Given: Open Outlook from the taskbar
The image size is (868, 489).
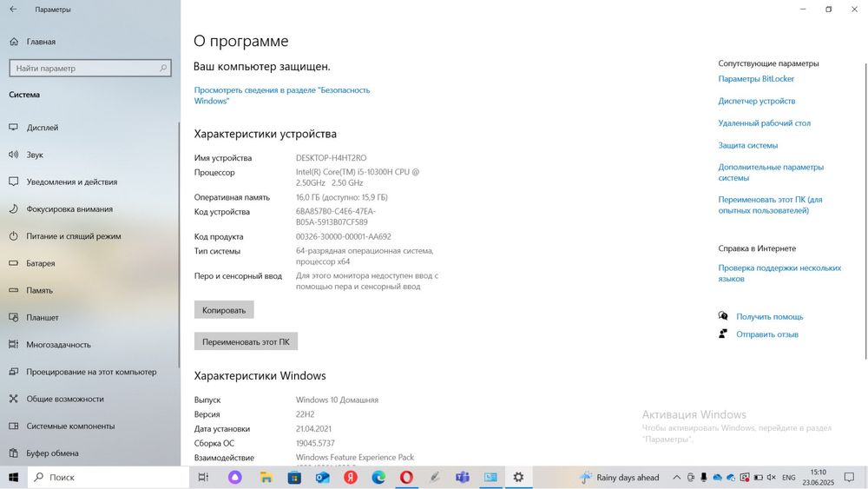Looking at the screenshot, I should [322, 478].
